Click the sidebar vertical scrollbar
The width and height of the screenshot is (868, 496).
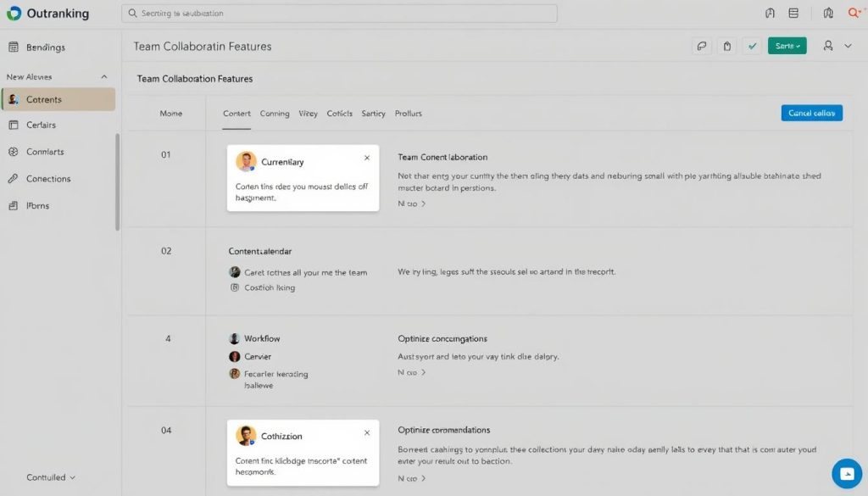coord(118,182)
